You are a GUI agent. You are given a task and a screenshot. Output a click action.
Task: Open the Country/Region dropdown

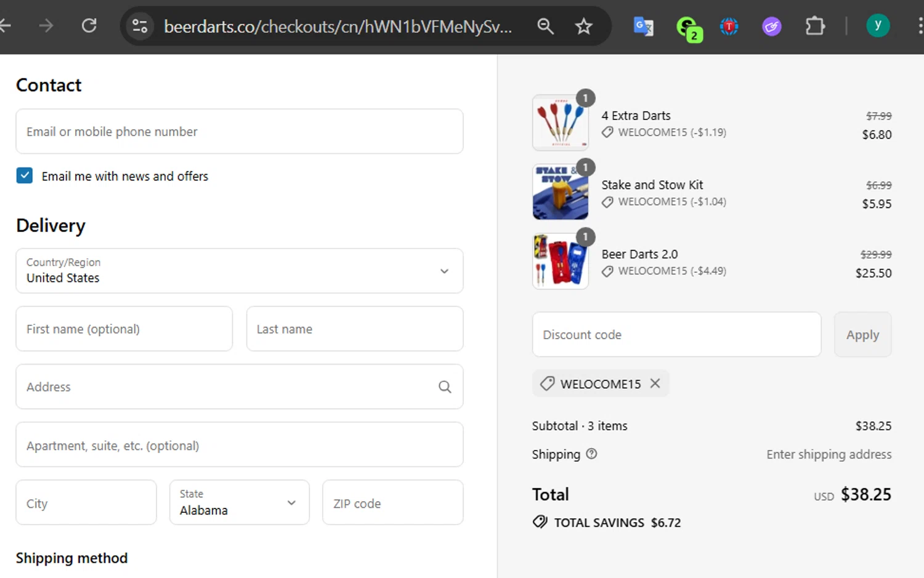coord(240,271)
